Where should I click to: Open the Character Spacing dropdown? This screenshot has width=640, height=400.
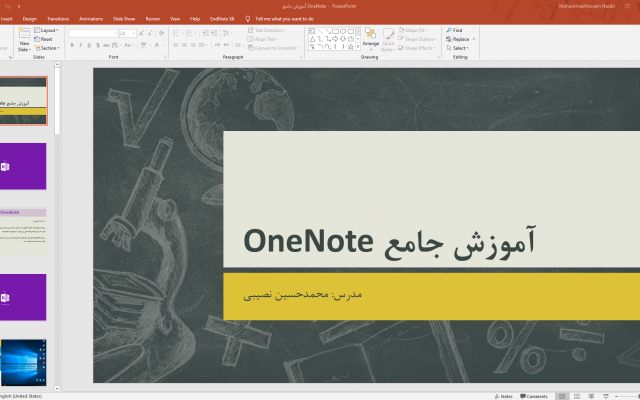[116, 45]
